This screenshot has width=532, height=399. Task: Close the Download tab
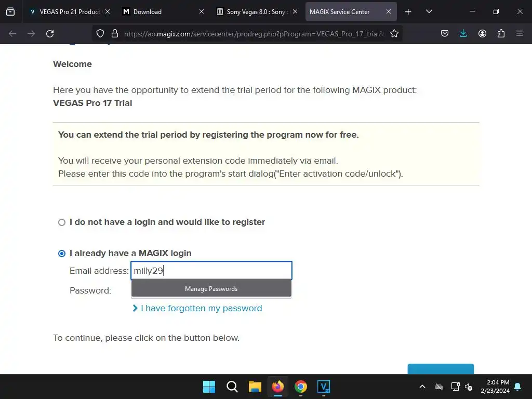201,11
